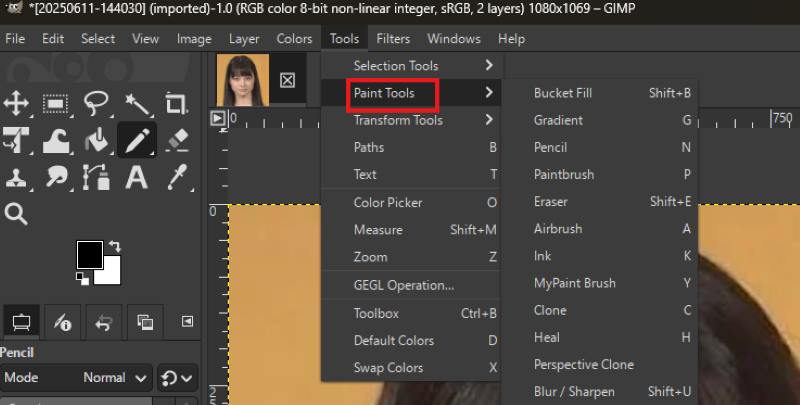Close the image tab with X icon
The width and height of the screenshot is (800, 405).
pyautogui.click(x=287, y=80)
